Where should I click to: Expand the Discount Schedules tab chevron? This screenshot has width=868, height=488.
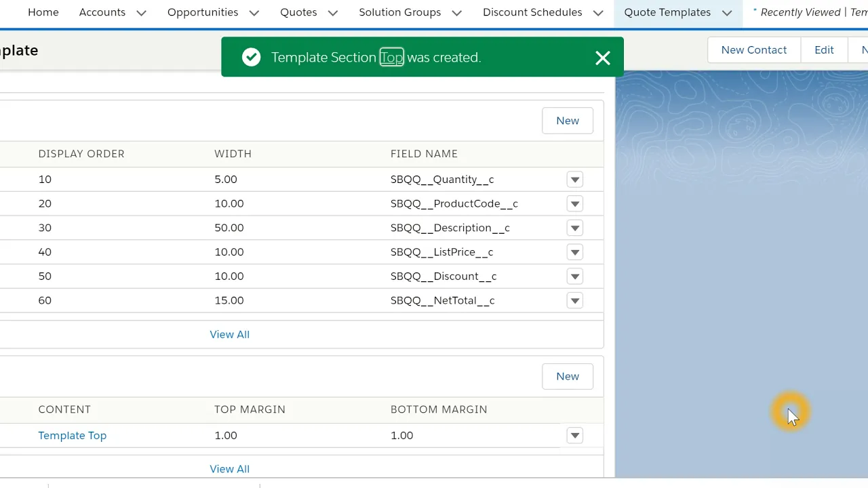click(x=598, y=13)
